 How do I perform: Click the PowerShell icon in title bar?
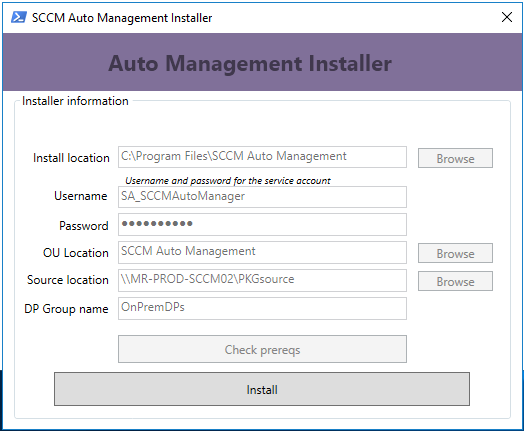[x=19, y=17]
